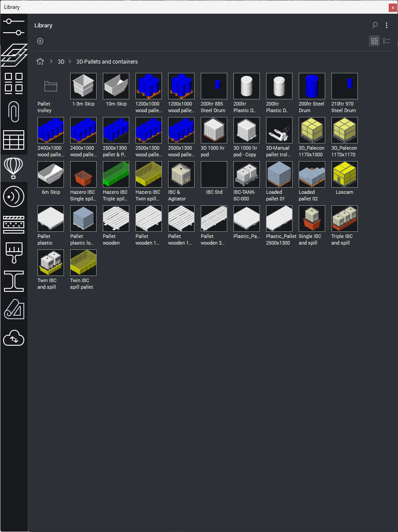
Task: Switch Library to grid view
Action: coord(374,41)
